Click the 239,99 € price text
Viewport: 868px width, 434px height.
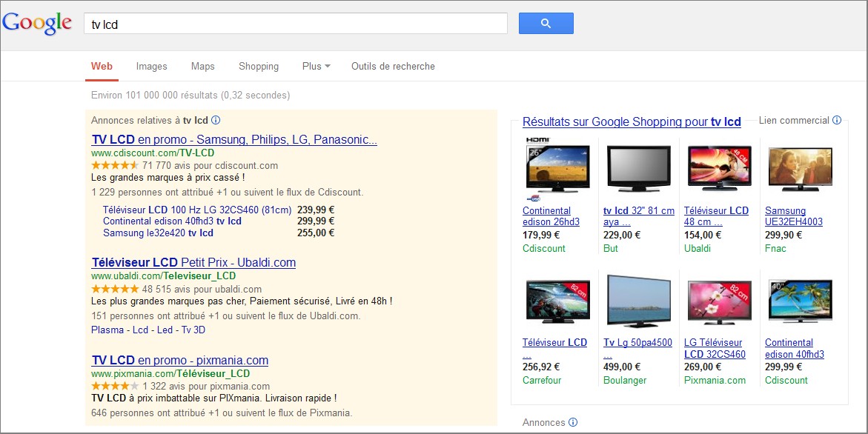pos(316,210)
